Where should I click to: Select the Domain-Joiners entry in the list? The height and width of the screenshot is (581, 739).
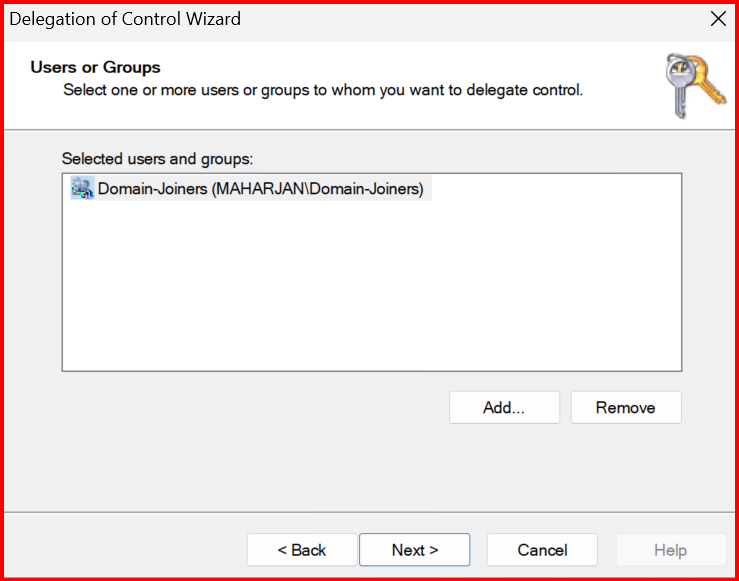pyautogui.click(x=260, y=188)
